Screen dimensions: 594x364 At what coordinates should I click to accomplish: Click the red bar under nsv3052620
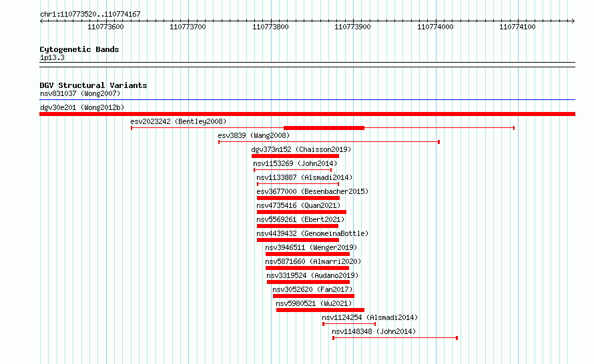314,296
